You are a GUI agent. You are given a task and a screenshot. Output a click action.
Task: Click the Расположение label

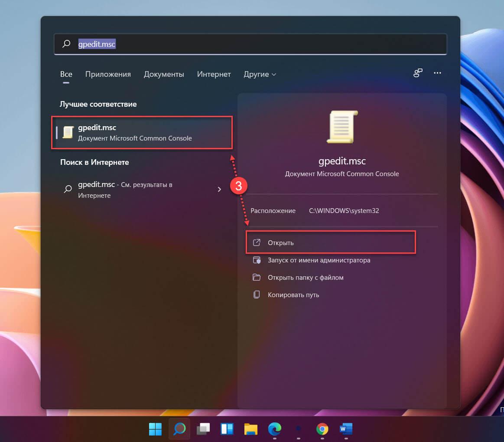click(x=273, y=211)
